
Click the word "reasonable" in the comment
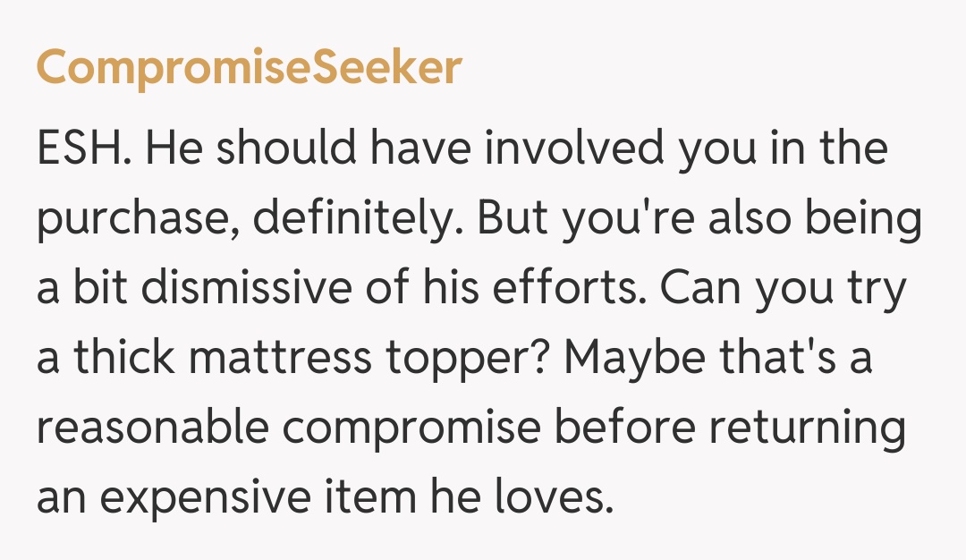pos(148,428)
